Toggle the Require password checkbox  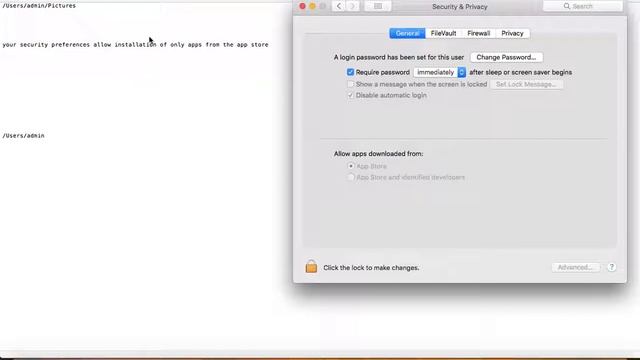[x=350, y=72]
